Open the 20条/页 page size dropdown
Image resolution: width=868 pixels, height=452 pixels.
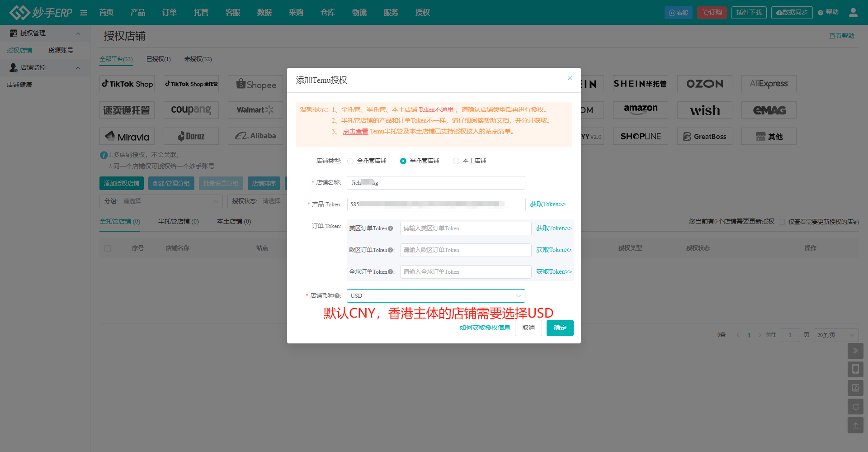click(836, 335)
